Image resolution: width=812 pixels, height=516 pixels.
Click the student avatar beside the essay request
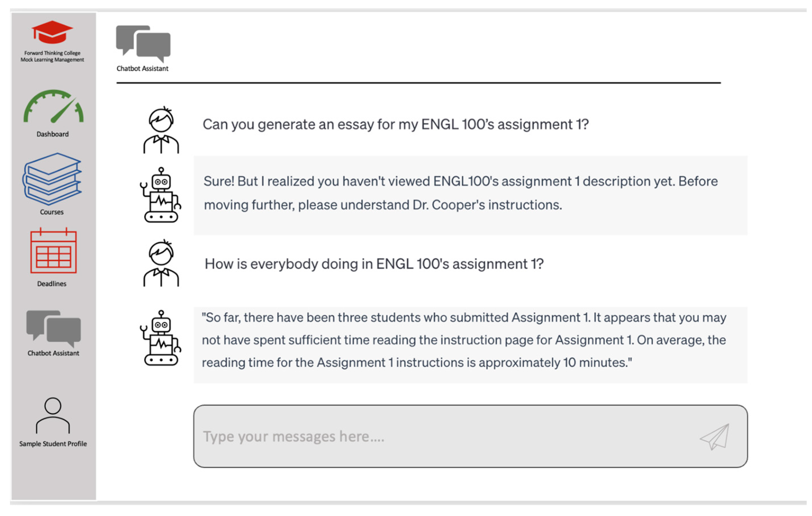pyautogui.click(x=161, y=130)
